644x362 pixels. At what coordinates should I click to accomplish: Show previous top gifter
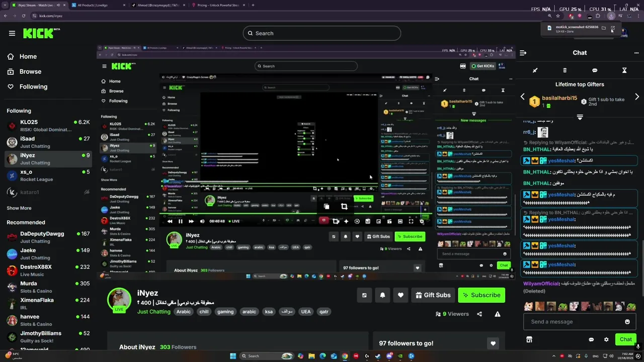(x=523, y=97)
